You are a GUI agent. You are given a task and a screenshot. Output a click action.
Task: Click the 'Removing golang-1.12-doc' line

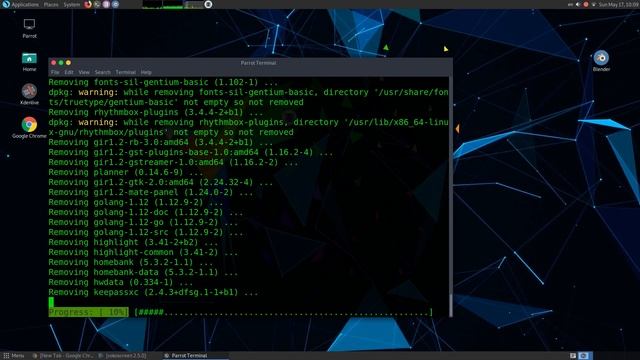pos(146,212)
